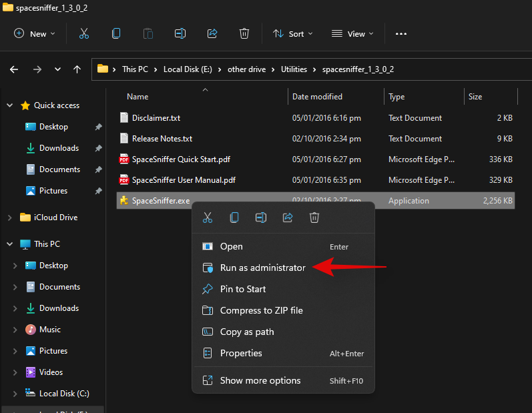This screenshot has height=413, width=532.
Task: Select SpaceSniffer User Manual.pdf file
Action: coord(184,180)
